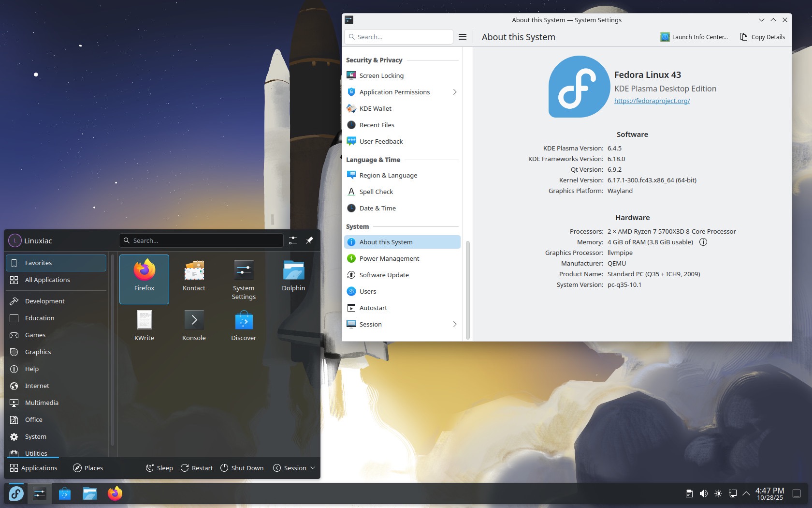Click the Copy Details button
Screen dimensions: 812x508
762,36
